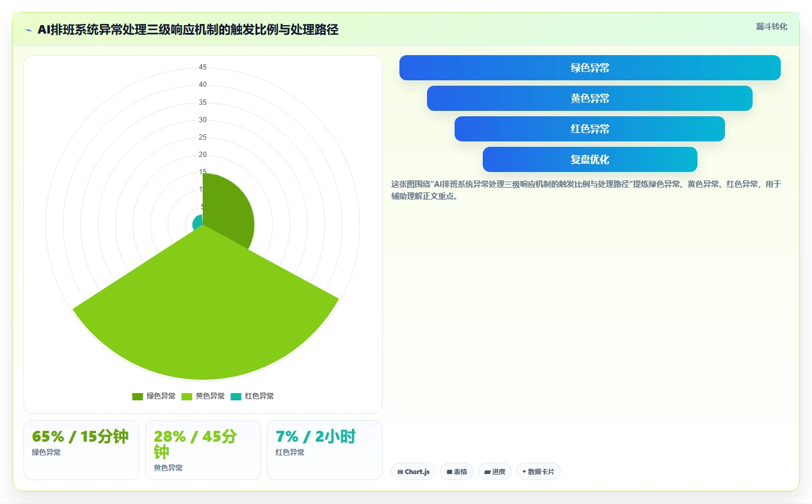The height and width of the screenshot is (504, 812).
Task: Select the 数据卡片 tag chip
Action: (539, 472)
